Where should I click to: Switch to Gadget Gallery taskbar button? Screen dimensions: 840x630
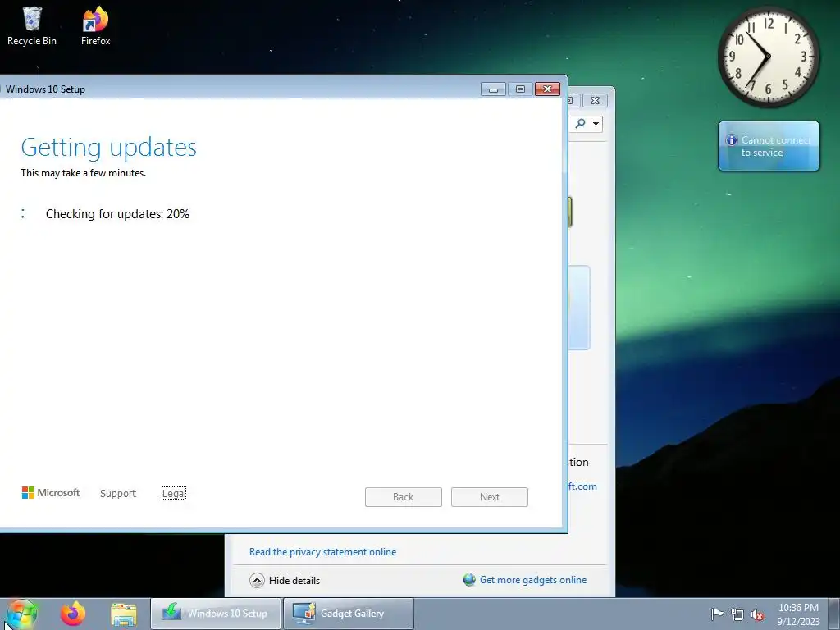[x=349, y=614]
